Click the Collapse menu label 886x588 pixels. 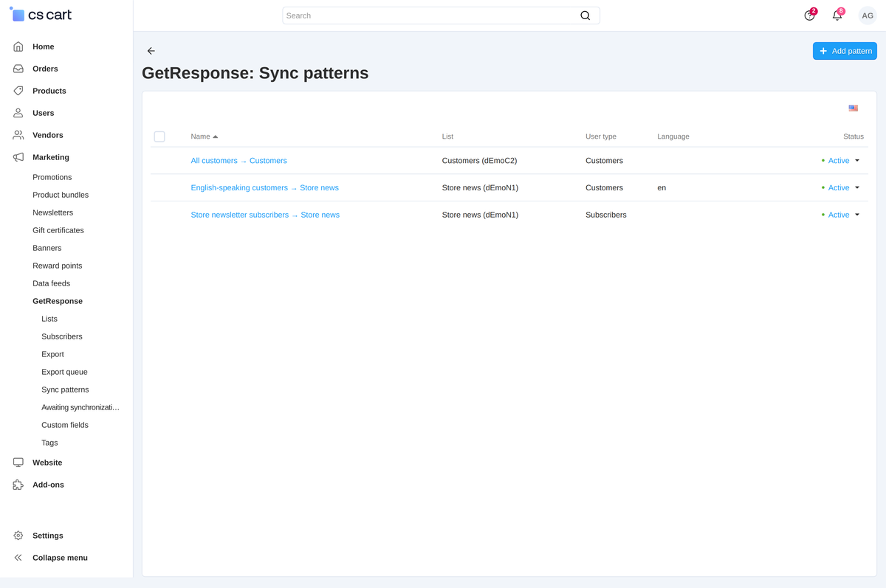(60, 558)
